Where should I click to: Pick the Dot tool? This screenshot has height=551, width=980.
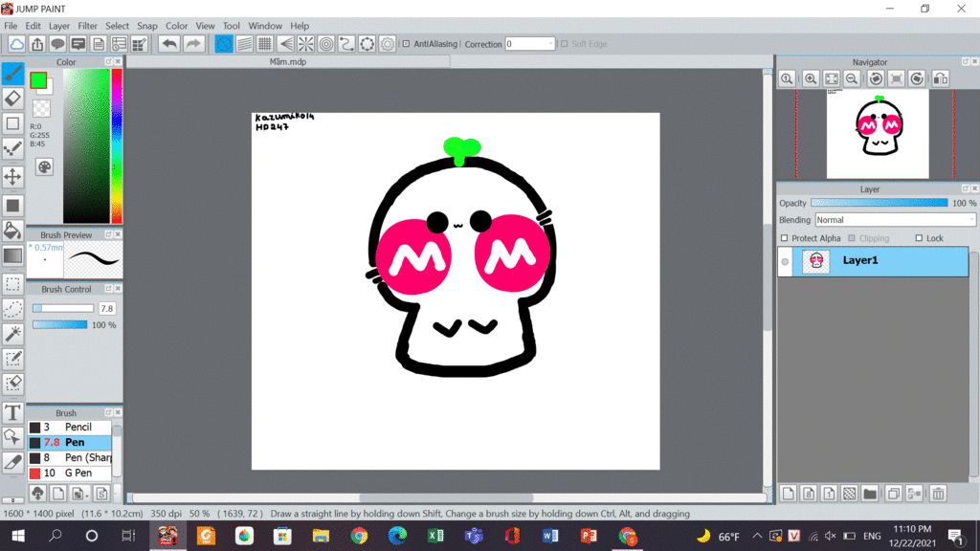[x=13, y=148]
